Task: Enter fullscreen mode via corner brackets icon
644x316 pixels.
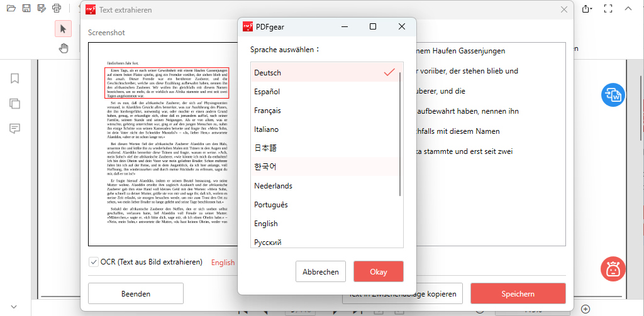Action: pyautogui.click(x=608, y=8)
